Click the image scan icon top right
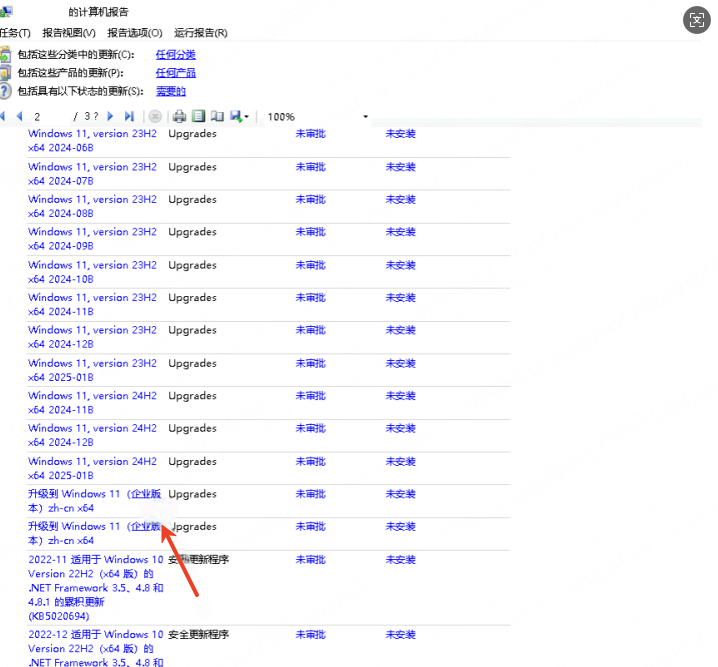The image size is (718, 667). click(x=696, y=20)
